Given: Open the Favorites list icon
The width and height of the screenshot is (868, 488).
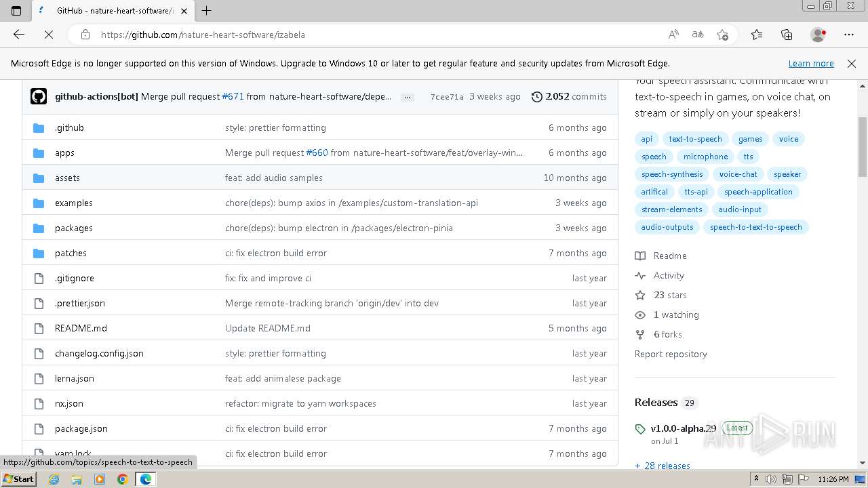Looking at the screenshot, I should (x=757, y=35).
